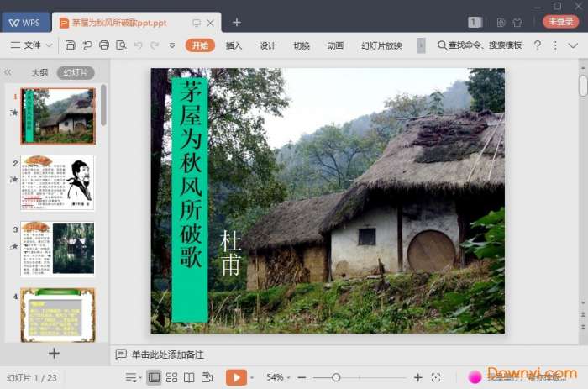Click notes area to add remarks
The image size is (588, 389).
(168, 355)
